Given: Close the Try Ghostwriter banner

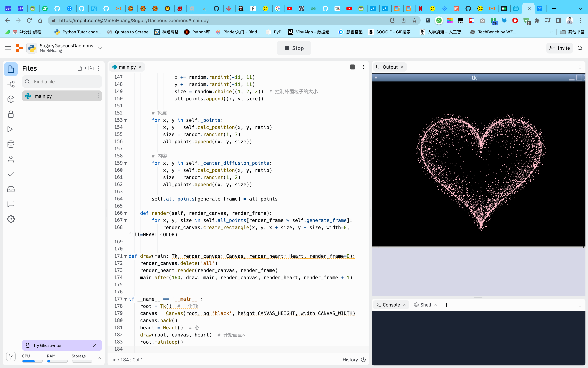Looking at the screenshot, I should click(95, 345).
